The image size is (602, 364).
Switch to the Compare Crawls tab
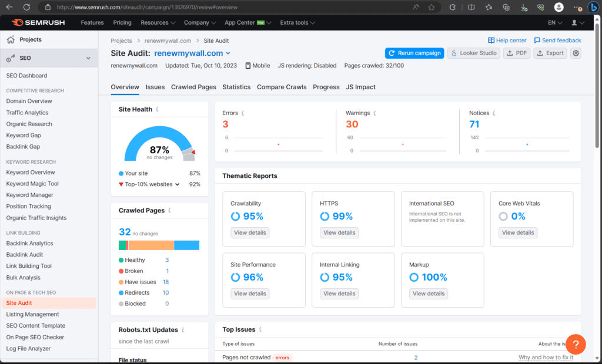pyautogui.click(x=282, y=87)
